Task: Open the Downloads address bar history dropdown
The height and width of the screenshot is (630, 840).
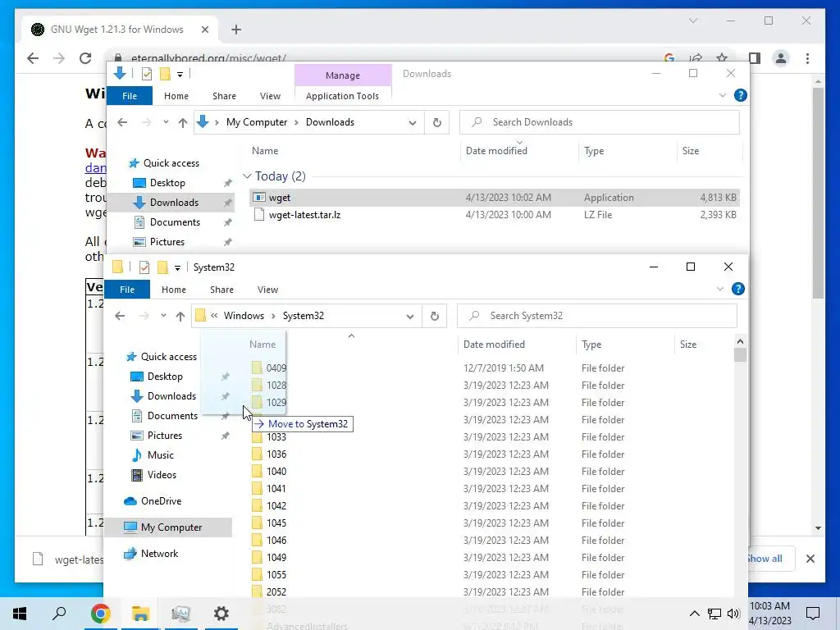Action: click(412, 123)
